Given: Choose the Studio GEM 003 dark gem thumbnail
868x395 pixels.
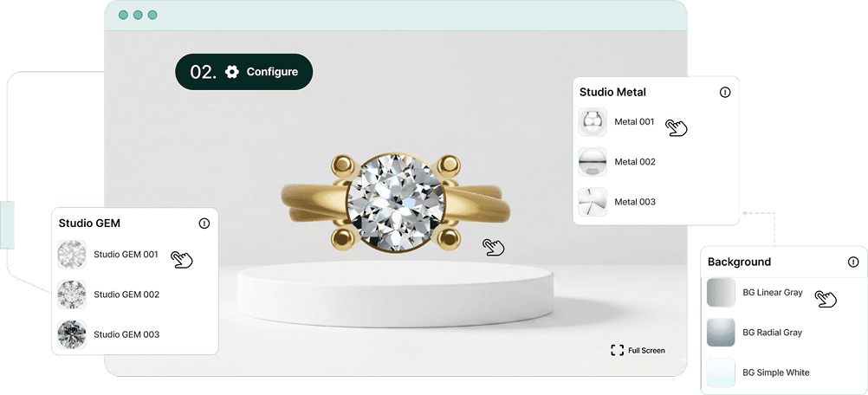Looking at the screenshot, I should click(72, 334).
